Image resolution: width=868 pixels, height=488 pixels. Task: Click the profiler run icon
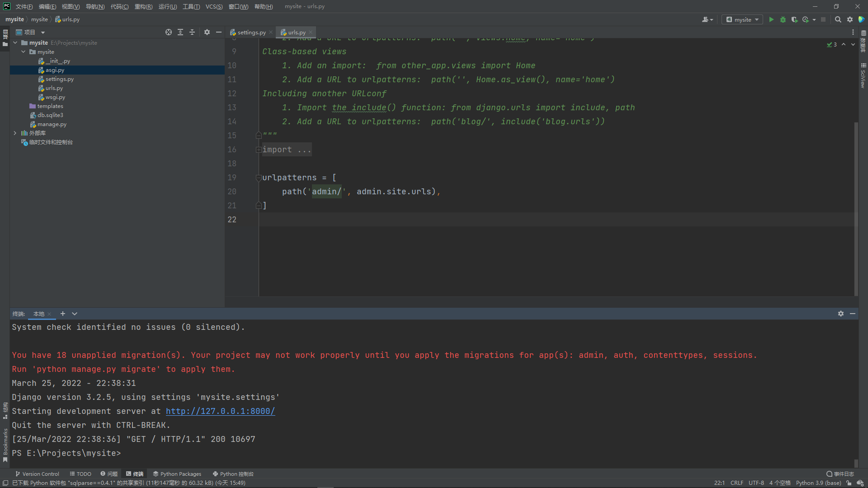pyautogui.click(x=806, y=19)
